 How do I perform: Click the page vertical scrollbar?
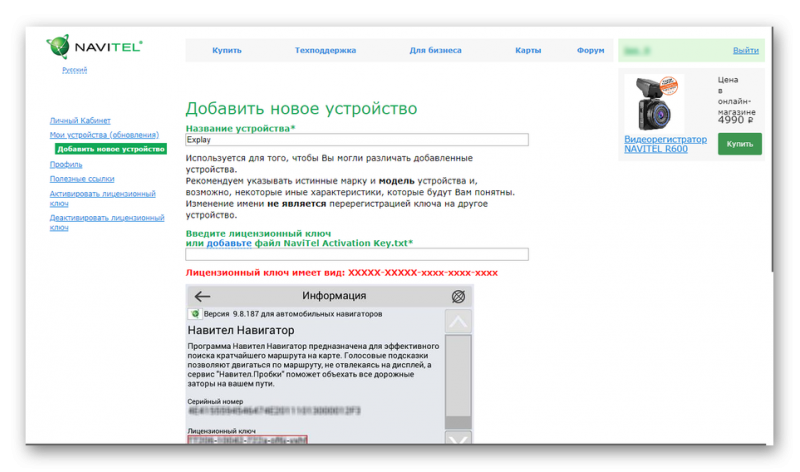point(772,149)
